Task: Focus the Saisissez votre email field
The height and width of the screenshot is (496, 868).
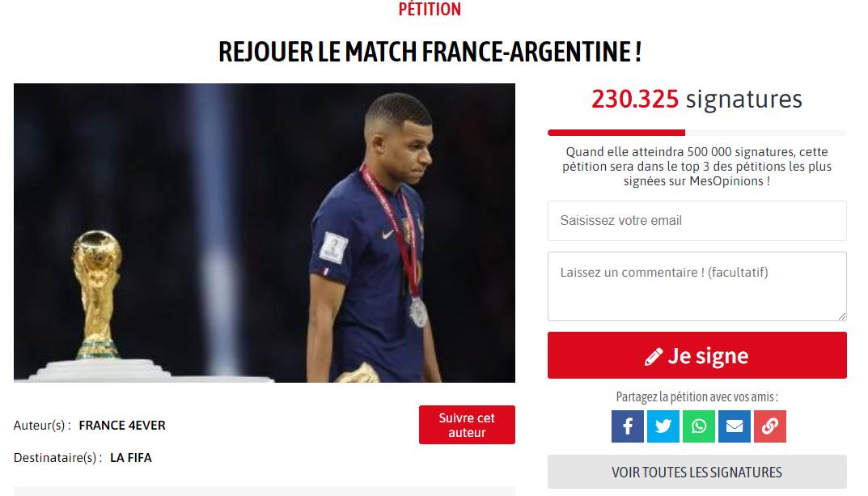Action: point(697,221)
